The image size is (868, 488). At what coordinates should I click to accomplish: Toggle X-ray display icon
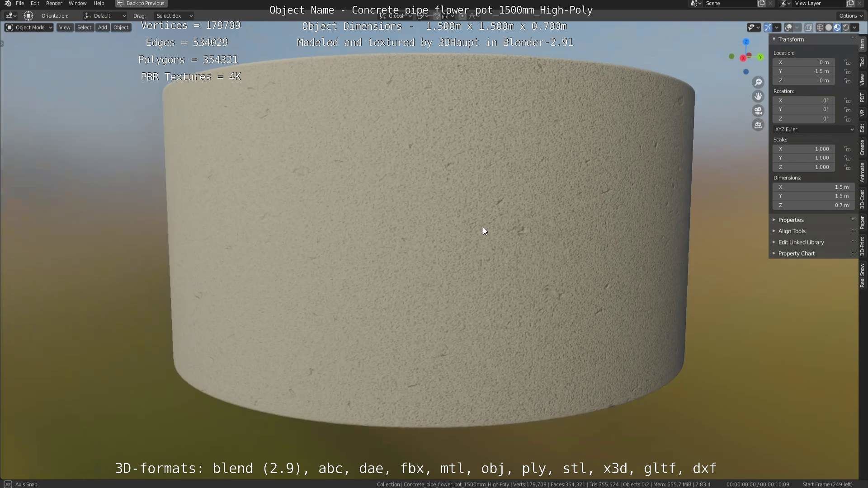[x=809, y=28]
